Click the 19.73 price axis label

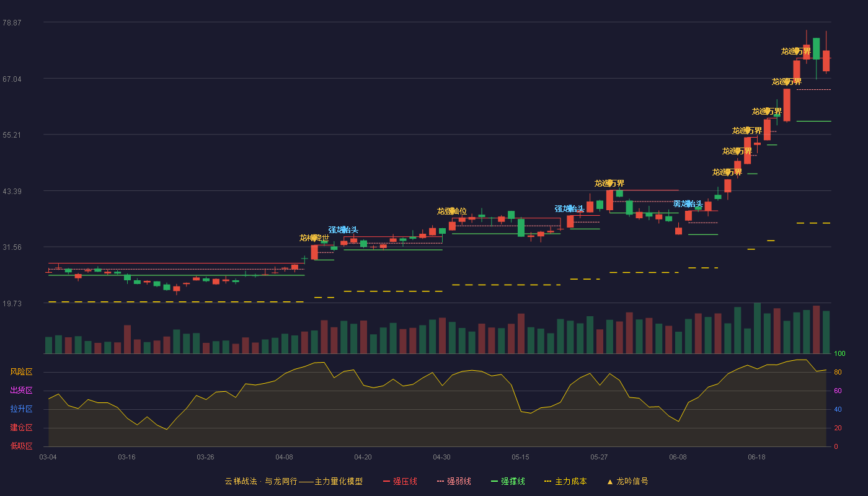(x=12, y=303)
